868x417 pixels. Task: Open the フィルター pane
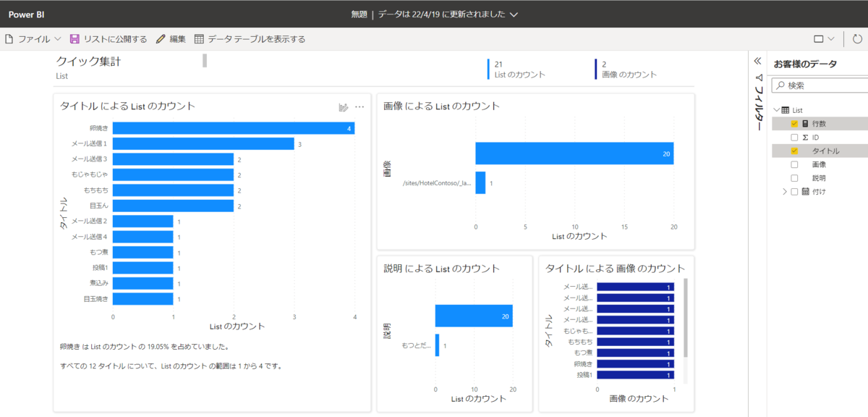(x=759, y=102)
